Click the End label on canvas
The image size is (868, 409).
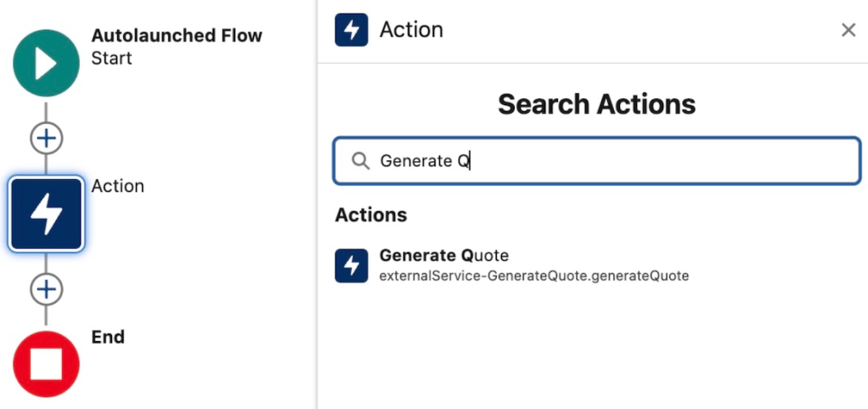(108, 337)
